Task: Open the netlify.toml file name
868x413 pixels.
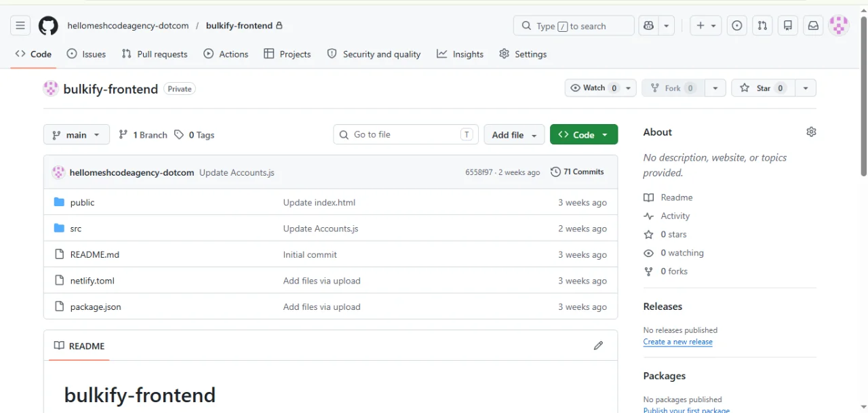Action: [92, 281]
